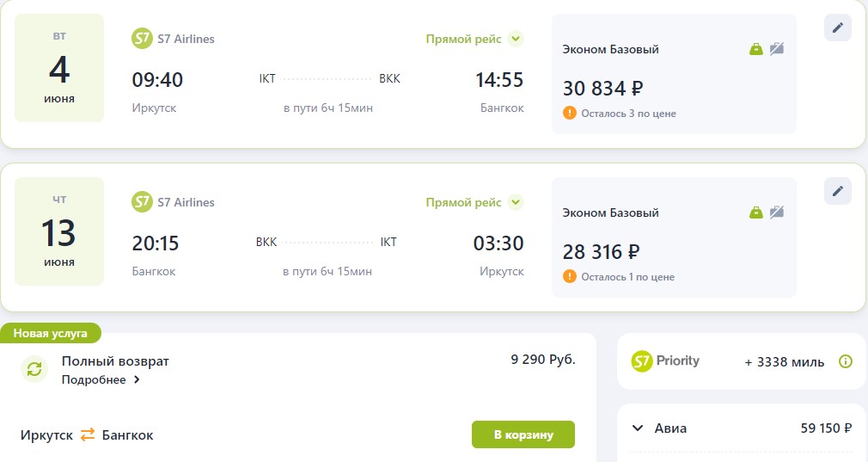Click the S7 Priority miles info icon

point(845,361)
